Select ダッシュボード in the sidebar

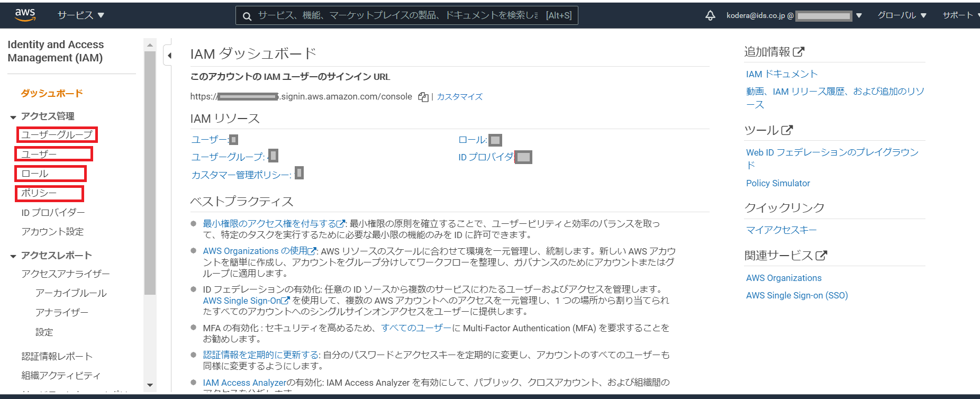(52, 93)
